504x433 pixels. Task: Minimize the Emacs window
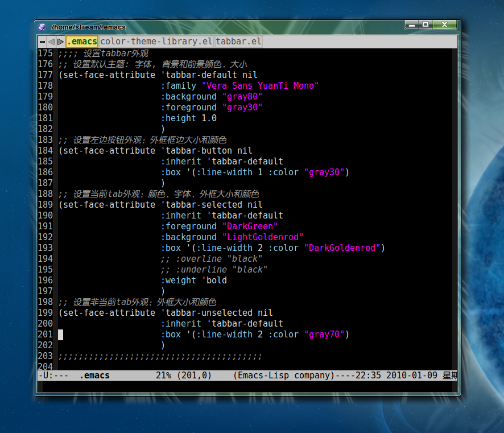(x=412, y=24)
